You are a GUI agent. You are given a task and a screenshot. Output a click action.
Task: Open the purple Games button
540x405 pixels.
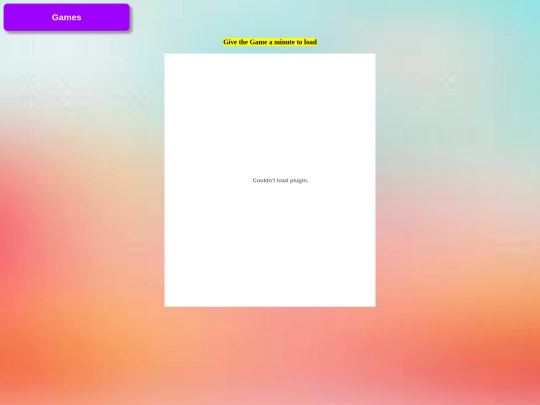66,17
